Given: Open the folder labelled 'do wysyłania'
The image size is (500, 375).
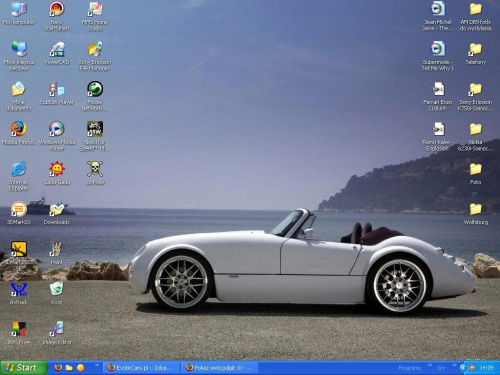Looking at the screenshot, I should 476,9.
